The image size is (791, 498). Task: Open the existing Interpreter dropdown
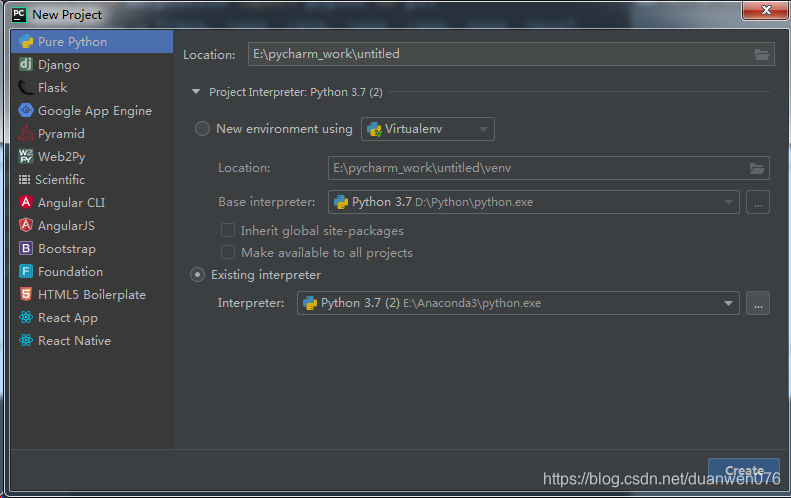click(x=518, y=303)
